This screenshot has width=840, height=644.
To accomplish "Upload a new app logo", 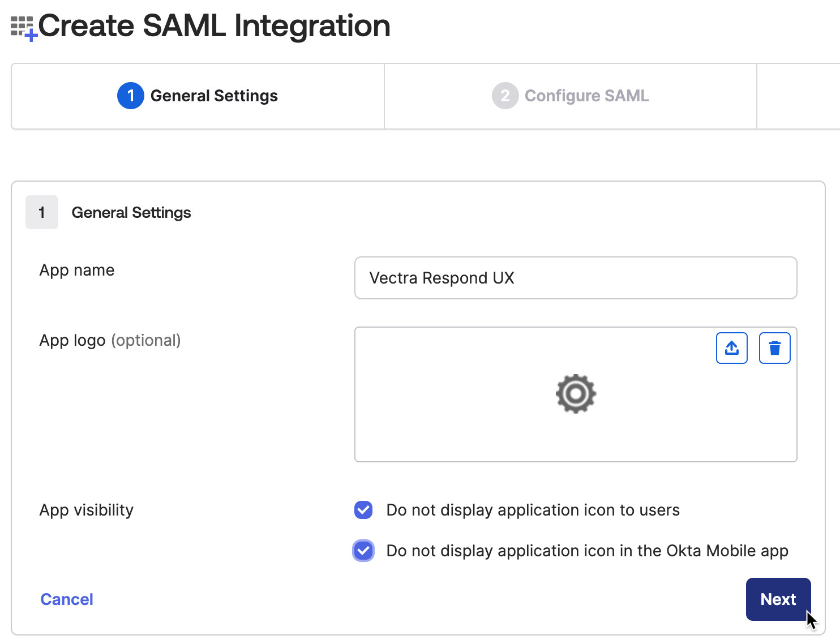I will pos(732,348).
